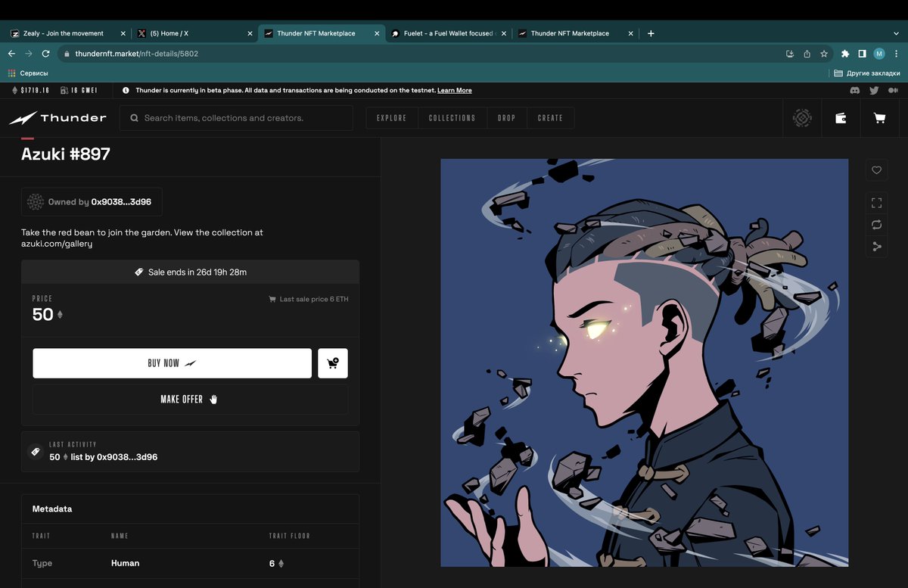This screenshot has height=588, width=908.
Task: Click the browser share page icon
Action: [807, 54]
